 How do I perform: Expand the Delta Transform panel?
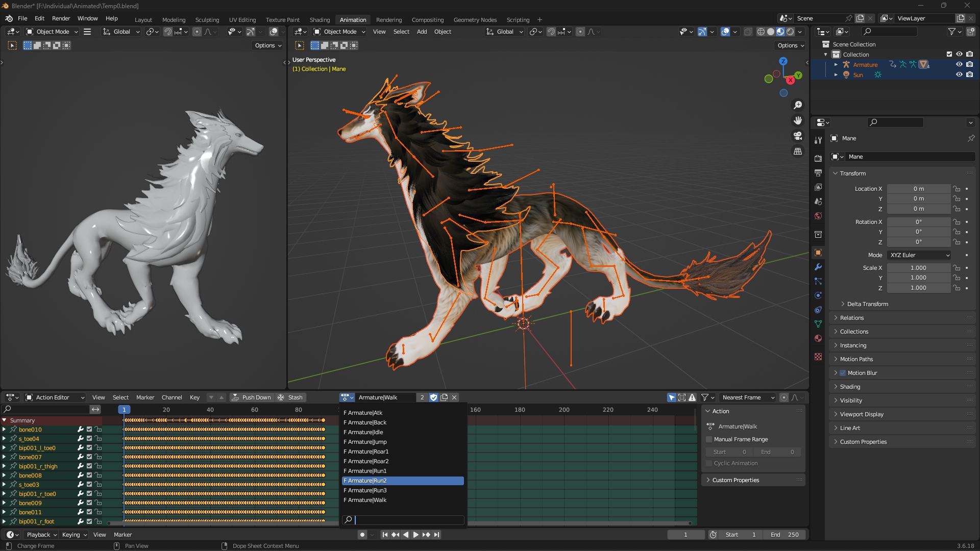867,304
